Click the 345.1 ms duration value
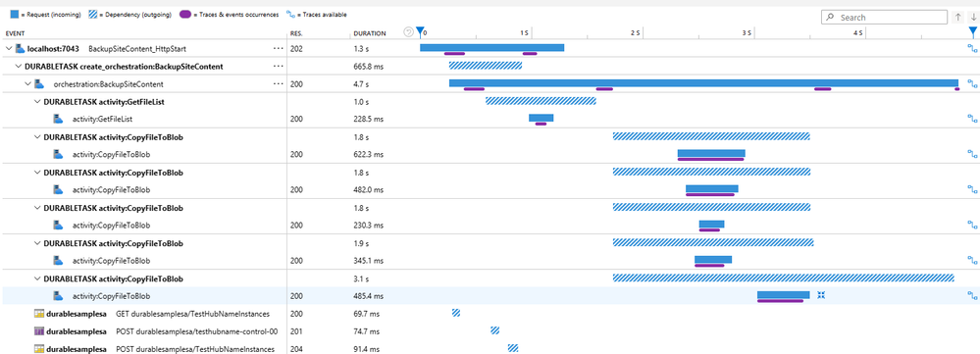Viewport: 980px width, 354px height. (369, 260)
